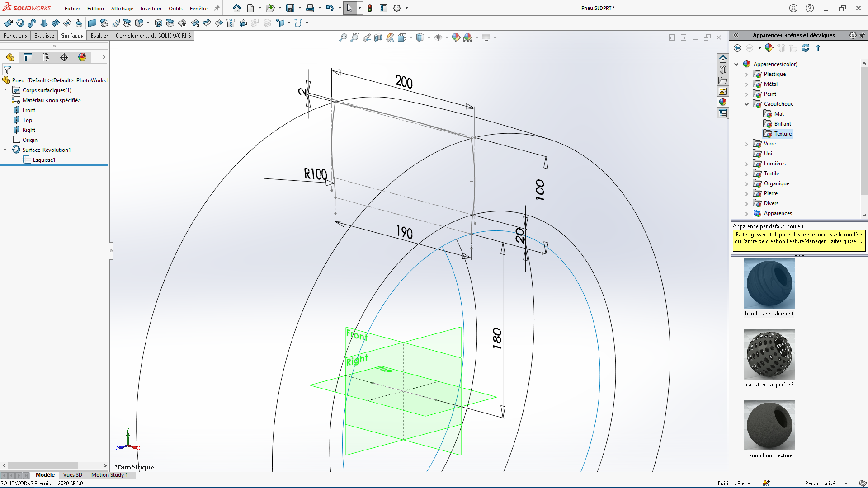Select caoutchouc texturé appearance thumbnail
This screenshot has width=868, height=488.
tap(769, 425)
